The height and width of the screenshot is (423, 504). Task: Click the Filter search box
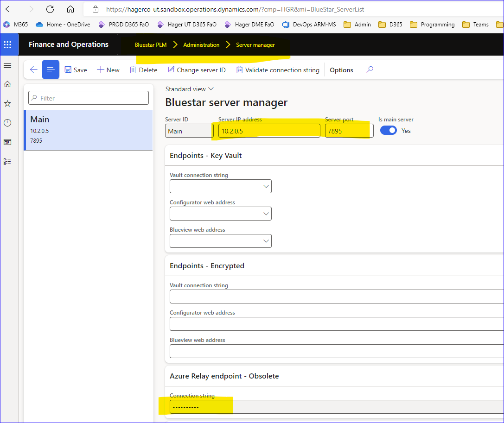(89, 98)
